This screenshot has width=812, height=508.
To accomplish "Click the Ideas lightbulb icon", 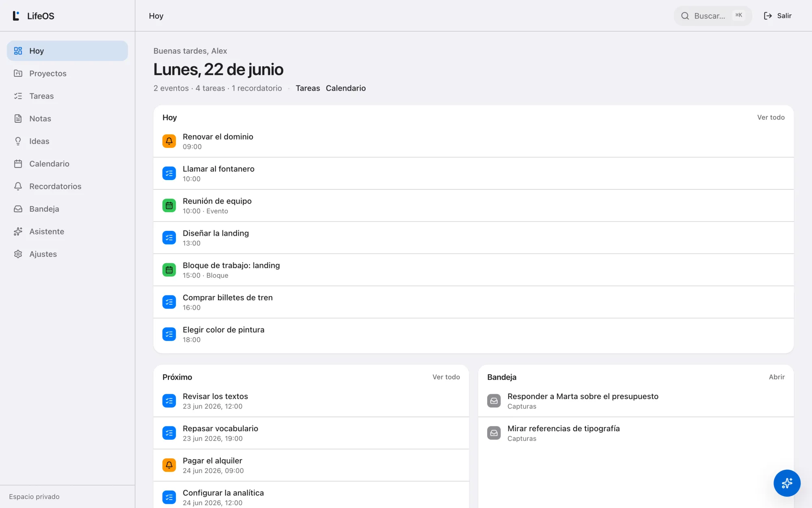I will (x=18, y=141).
